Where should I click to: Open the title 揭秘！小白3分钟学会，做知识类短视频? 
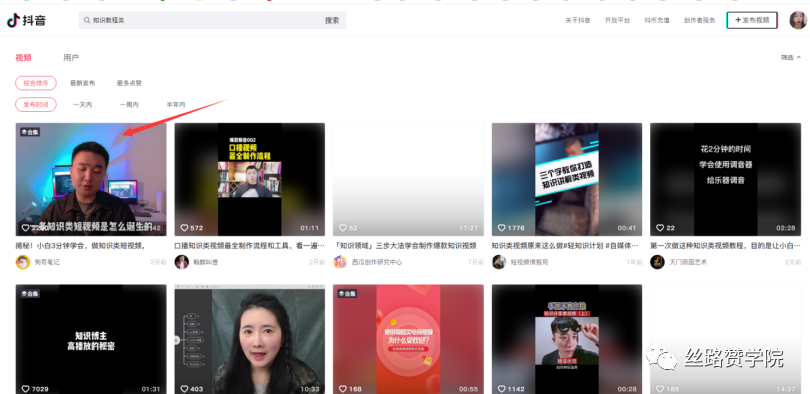tap(81, 245)
